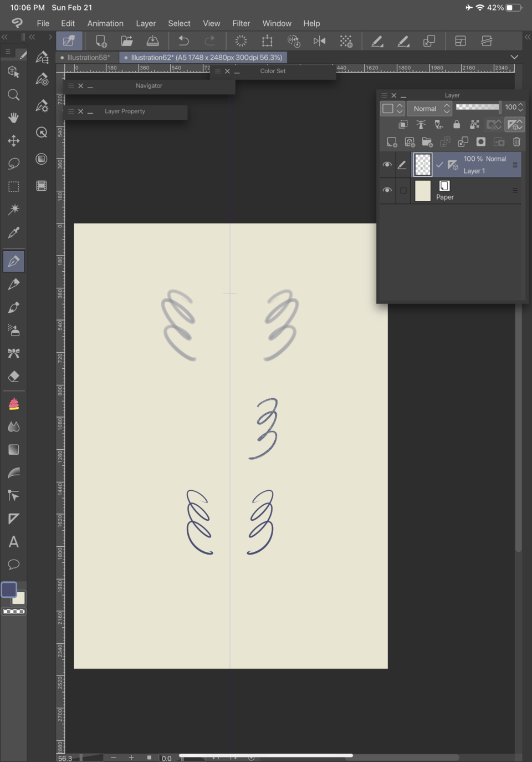The image size is (532, 762).
Task: Select the Balloon tool
Action: click(x=14, y=565)
